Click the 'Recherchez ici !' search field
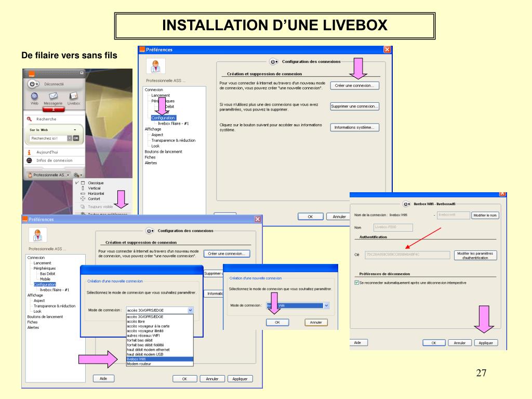This screenshot has width=532, height=399. point(48,138)
